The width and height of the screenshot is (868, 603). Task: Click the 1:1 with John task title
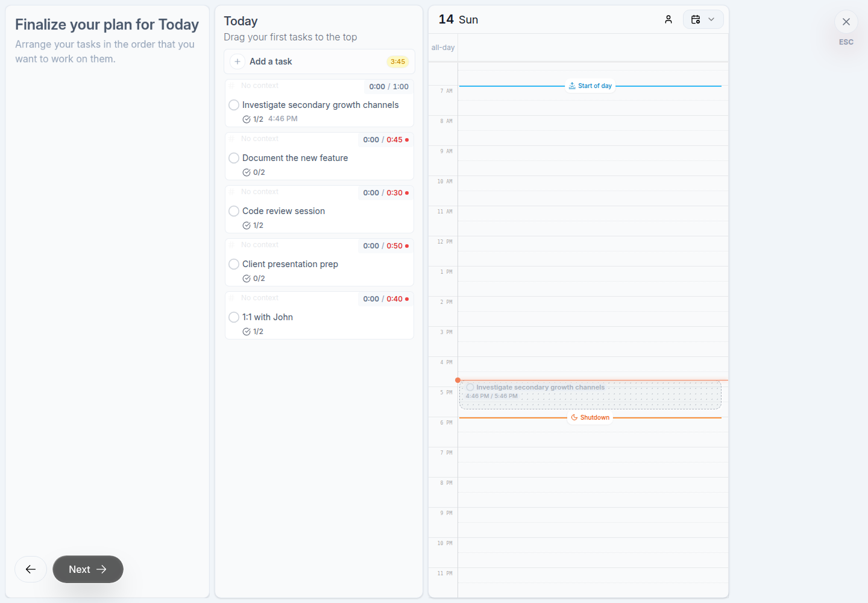click(x=268, y=317)
